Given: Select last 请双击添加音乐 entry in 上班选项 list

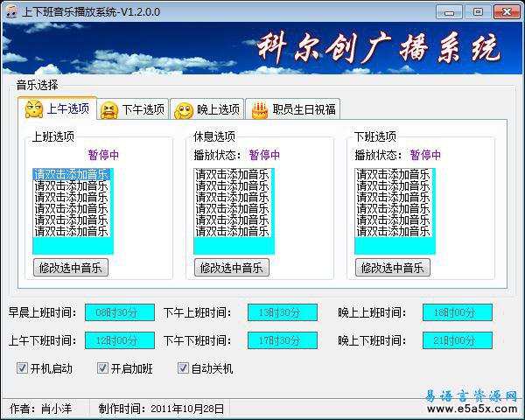Looking at the screenshot, I should coord(72,231).
